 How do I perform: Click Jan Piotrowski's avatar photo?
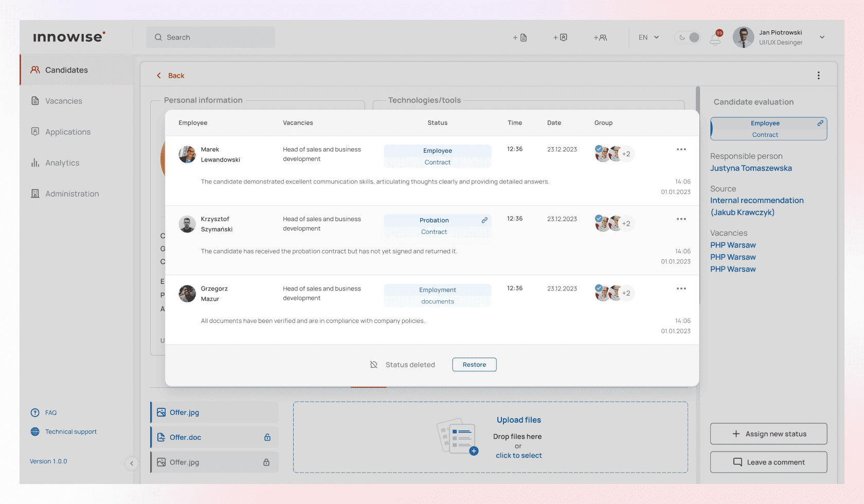pos(743,38)
